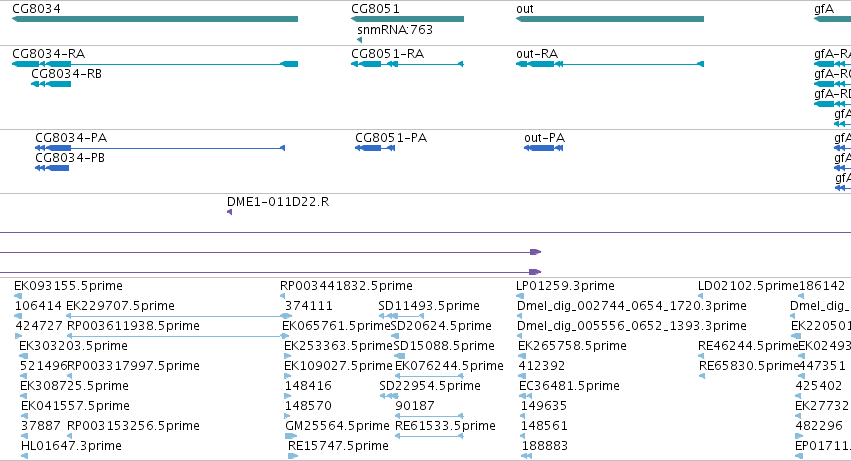Select HL01647.3prime EST

(24, 456)
